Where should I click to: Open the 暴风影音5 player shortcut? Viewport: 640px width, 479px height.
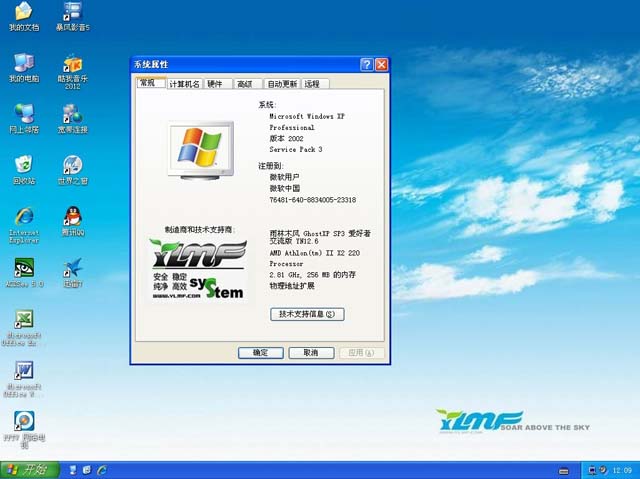click(72, 13)
